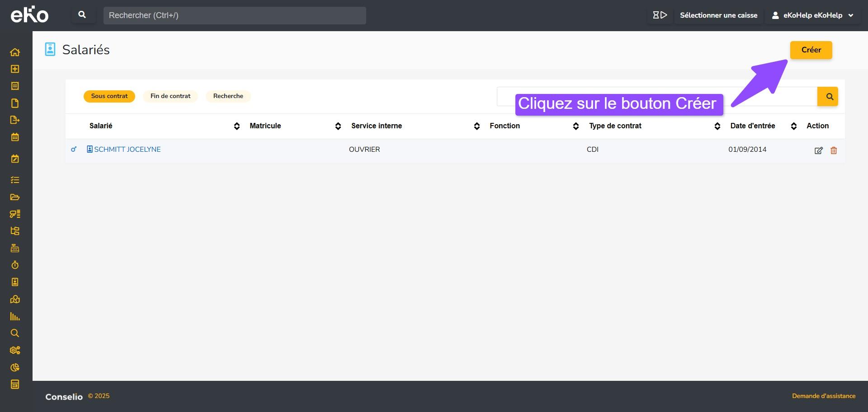The width and height of the screenshot is (868, 412).
Task: Open the cash register sidebar icon
Action: [15, 248]
